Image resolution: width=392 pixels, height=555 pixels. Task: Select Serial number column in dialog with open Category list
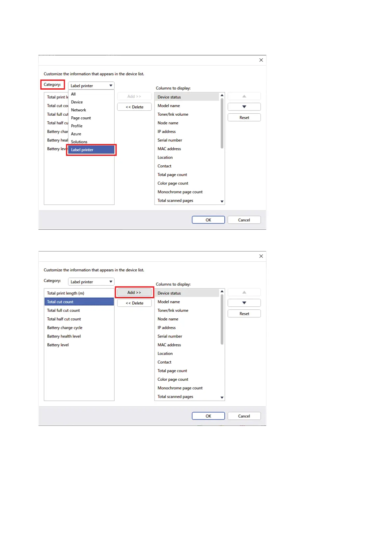click(x=187, y=140)
